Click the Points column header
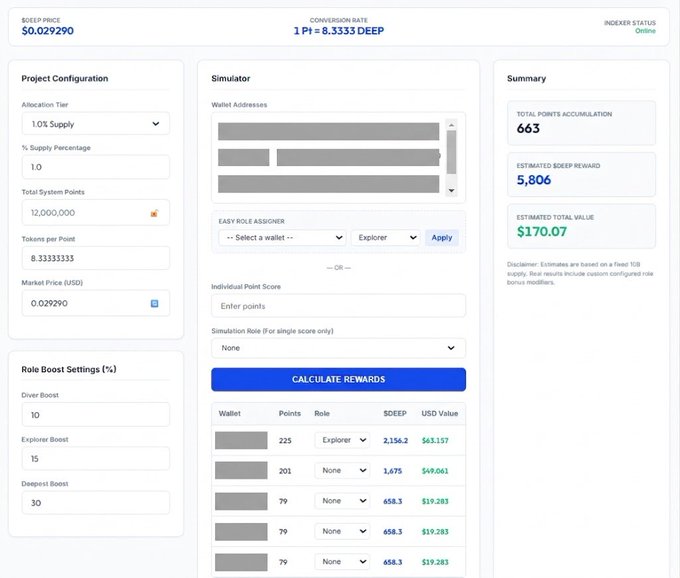 click(290, 414)
